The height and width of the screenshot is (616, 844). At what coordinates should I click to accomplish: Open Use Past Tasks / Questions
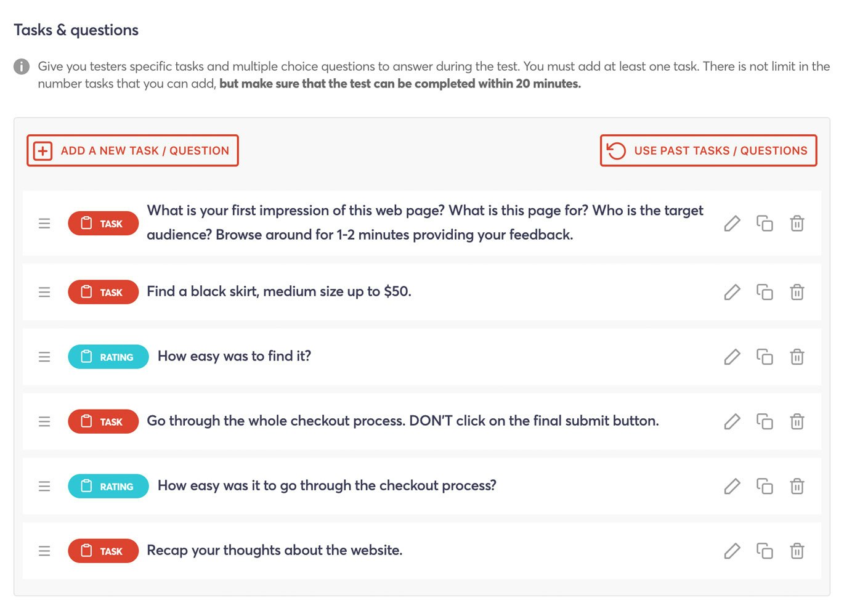(x=708, y=151)
